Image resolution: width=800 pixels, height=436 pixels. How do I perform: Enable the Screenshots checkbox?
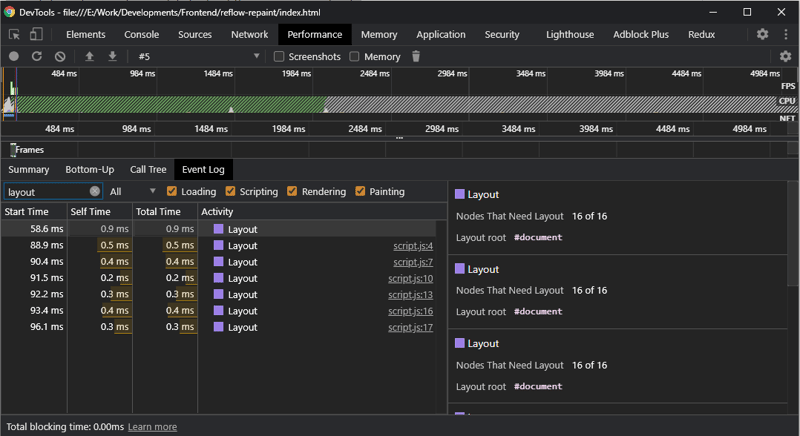[279, 57]
